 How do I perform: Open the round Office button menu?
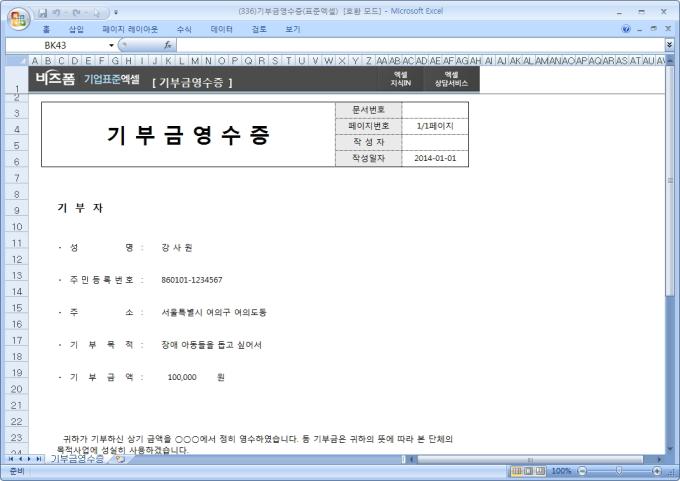pyautogui.click(x=18, y=18)
